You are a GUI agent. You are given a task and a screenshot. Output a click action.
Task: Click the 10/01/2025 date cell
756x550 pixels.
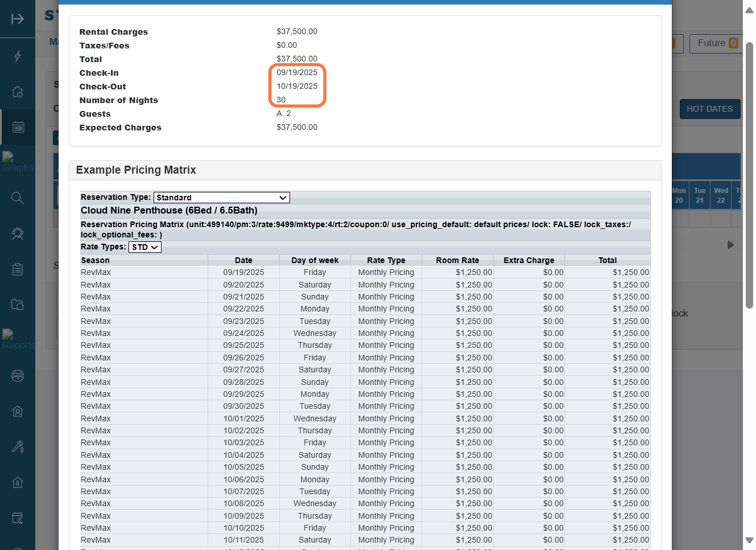(243, 418)
